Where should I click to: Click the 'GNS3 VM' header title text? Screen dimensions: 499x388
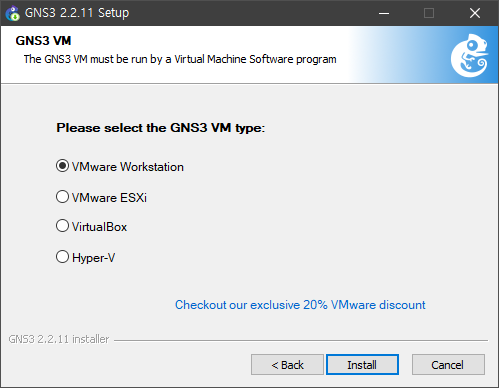(x=43, y=41)
